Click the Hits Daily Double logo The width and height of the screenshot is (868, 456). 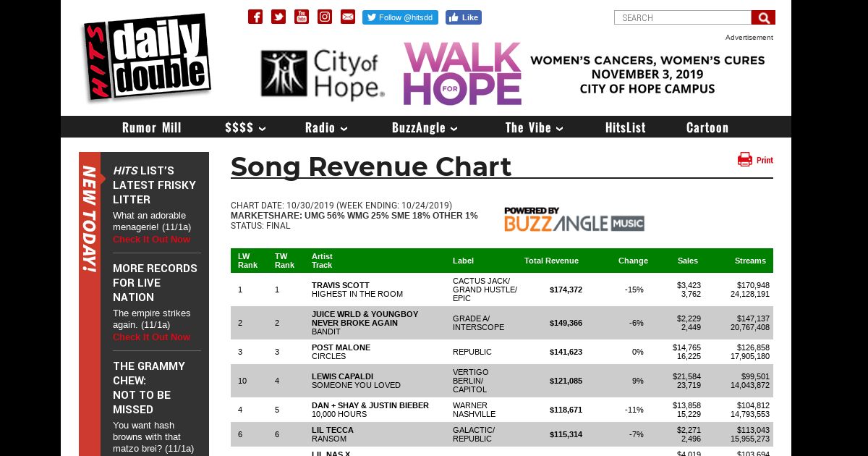[x=147, y=57]
